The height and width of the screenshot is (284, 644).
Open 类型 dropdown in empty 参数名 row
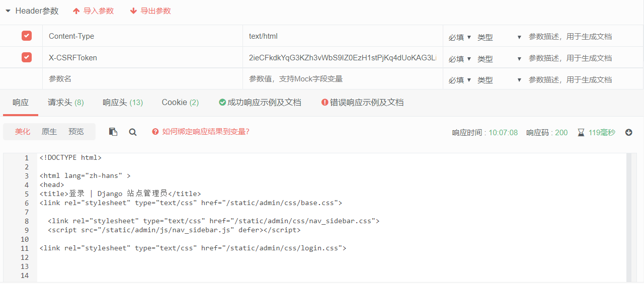point(500,80)
